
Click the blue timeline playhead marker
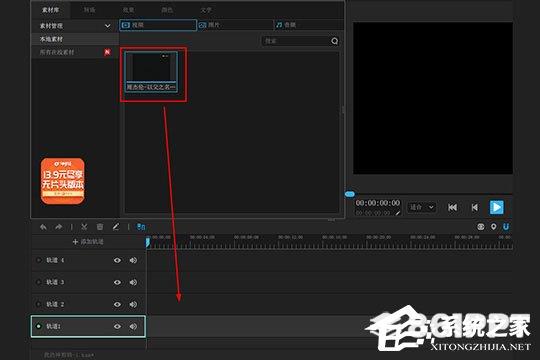click(x=148, y=242)
